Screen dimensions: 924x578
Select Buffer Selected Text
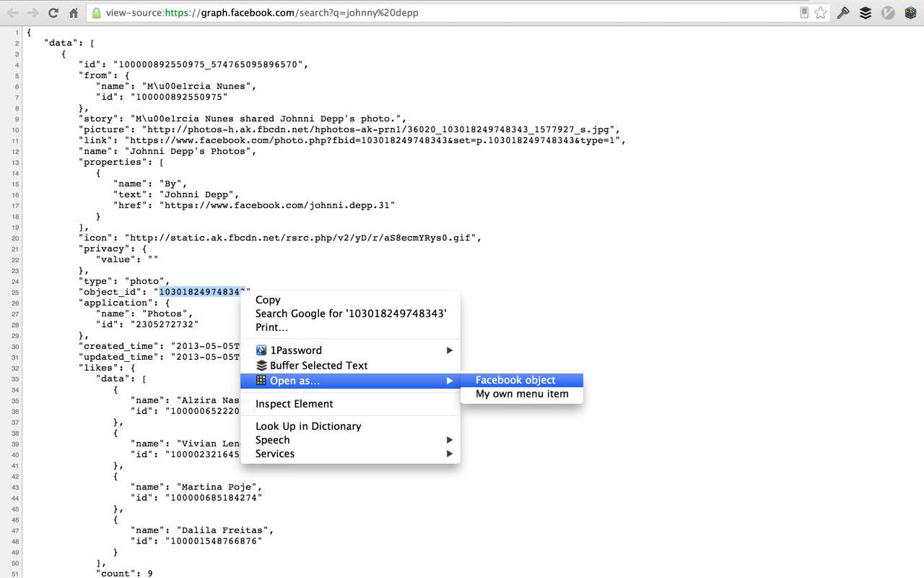tap(350, 366)
